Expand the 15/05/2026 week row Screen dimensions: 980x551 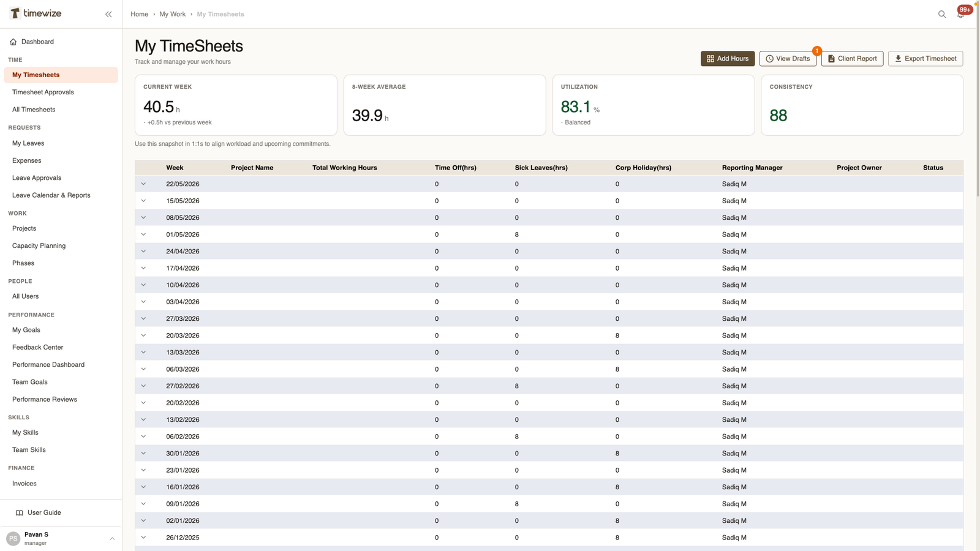pyautogui.click(x=143, y=201)
